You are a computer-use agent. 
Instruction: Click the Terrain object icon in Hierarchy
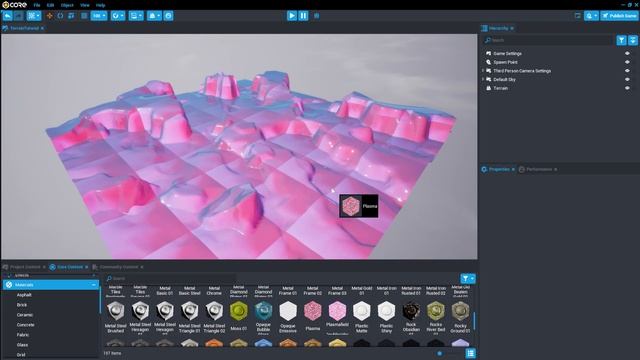(x=488, y=88)
